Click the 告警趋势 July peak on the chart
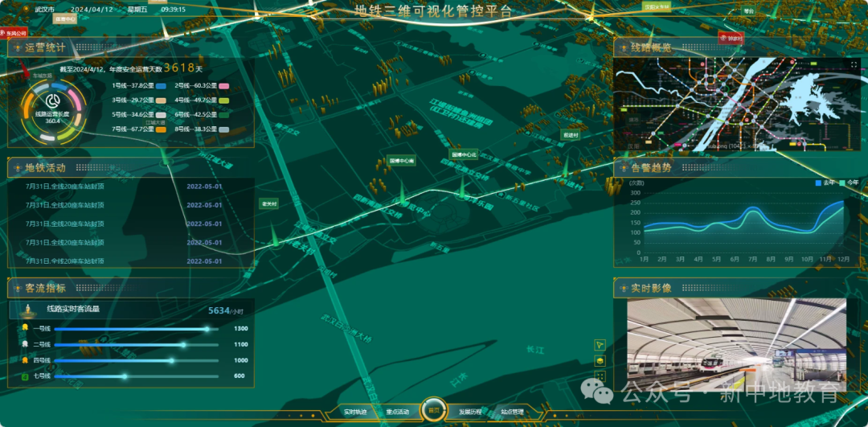Screen dimensions: 868x427 point(752,208)
